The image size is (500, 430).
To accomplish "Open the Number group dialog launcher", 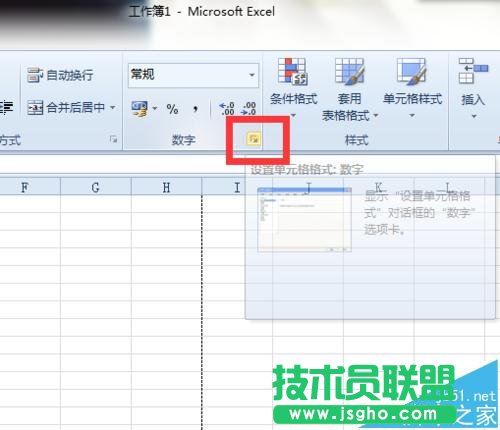I will [253, 139].
